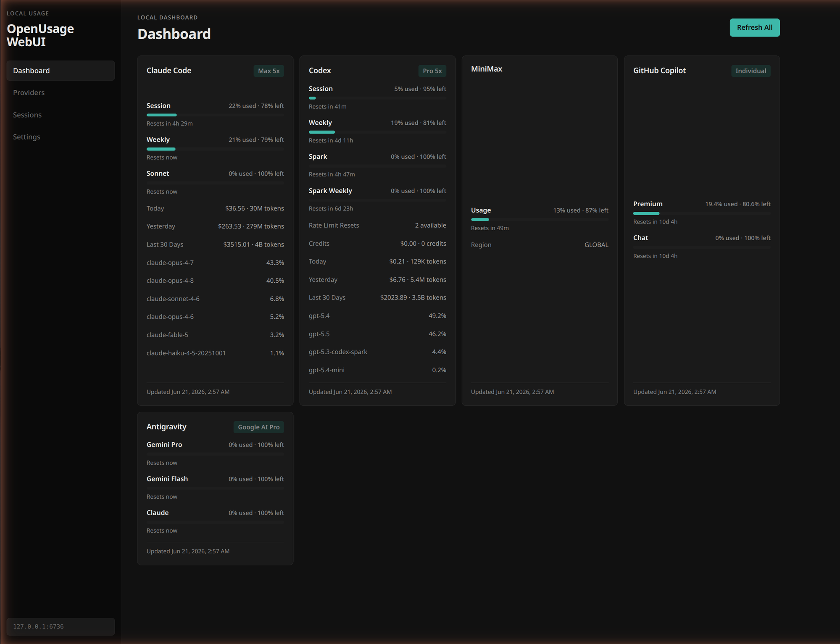The width and height of the screenshot is (840, 644).
Task: Click the 13% used · 87% left value
Action: [581, 210]
